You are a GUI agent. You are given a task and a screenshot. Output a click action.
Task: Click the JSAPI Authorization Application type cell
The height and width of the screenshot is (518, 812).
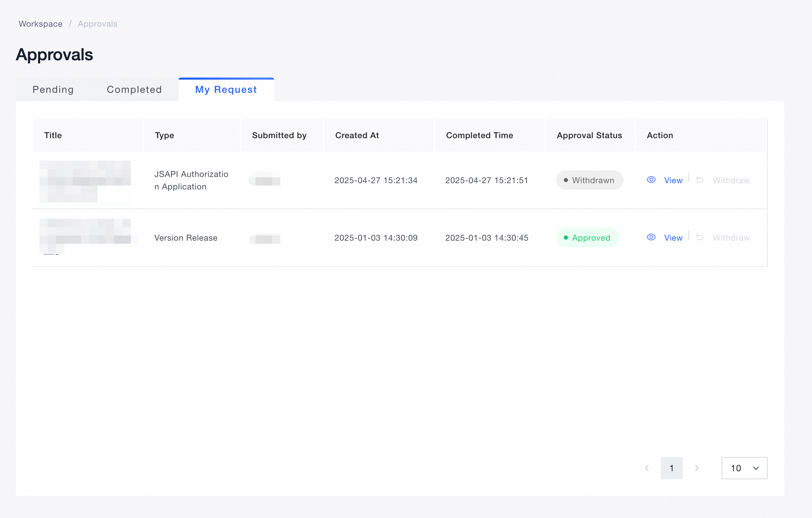pos(191,180)
